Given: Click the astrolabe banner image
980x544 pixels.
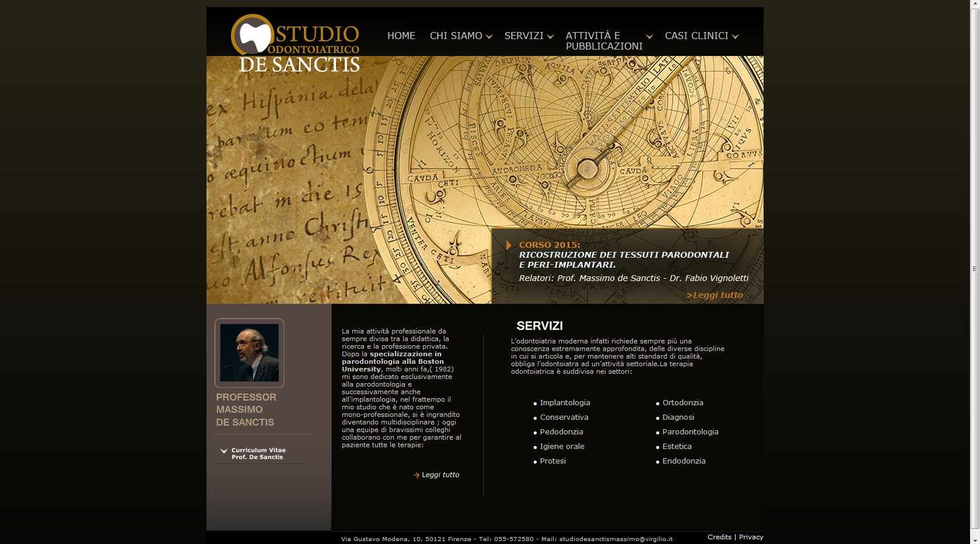Looking at the screenshot, I should [x=485, y=180].
